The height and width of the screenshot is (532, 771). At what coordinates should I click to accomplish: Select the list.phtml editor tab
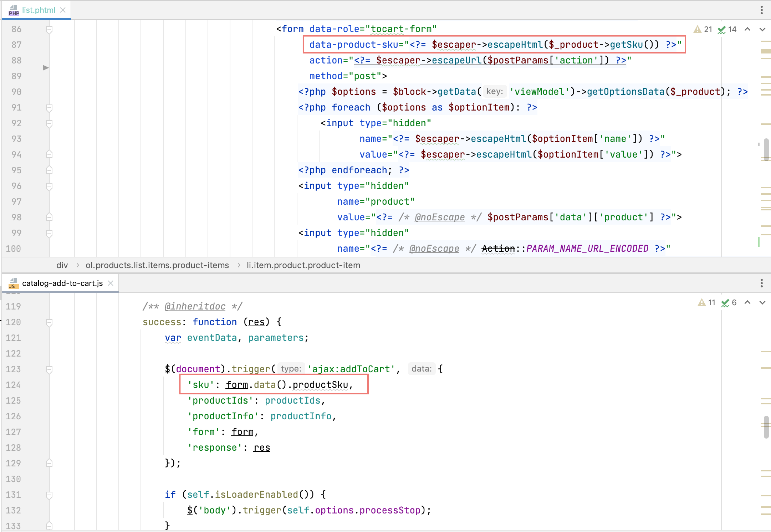pos(38,10)
